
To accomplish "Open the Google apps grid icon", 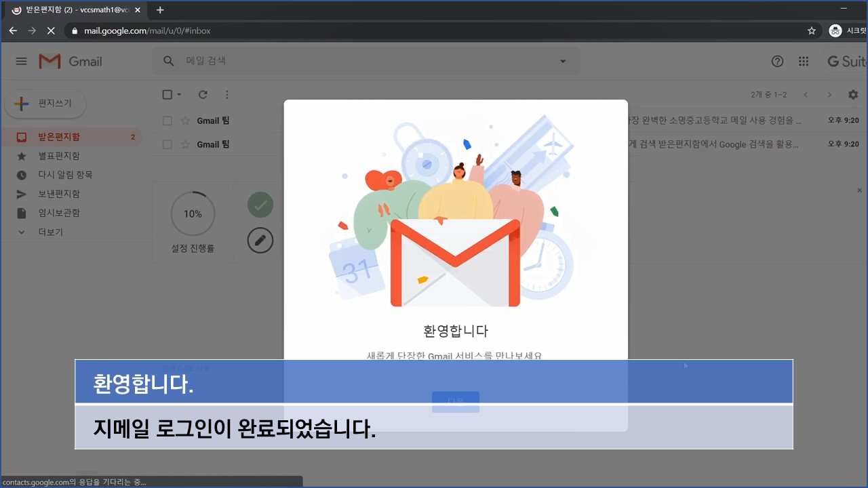I will (x=804, y=61).
